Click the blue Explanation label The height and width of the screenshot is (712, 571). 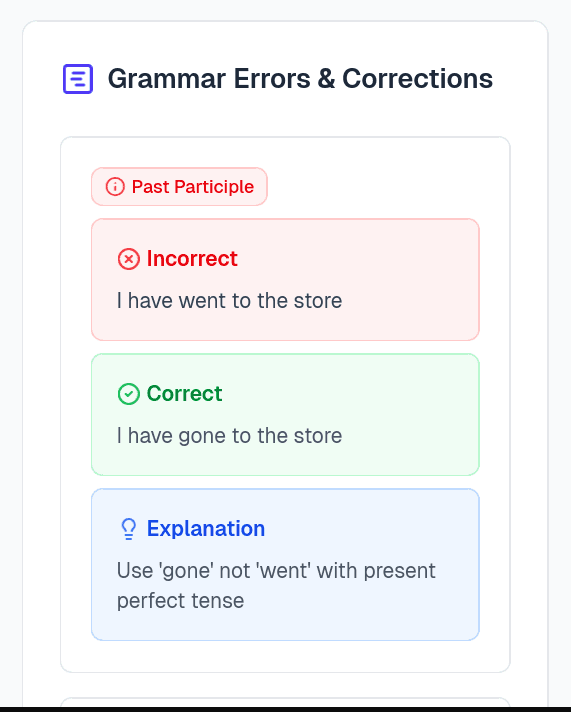click(x=205, y=529)
